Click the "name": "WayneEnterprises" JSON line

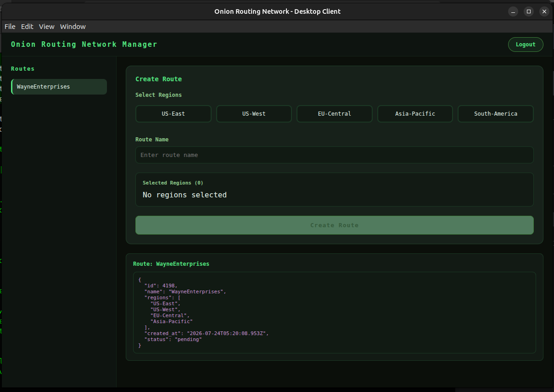[185, 291]
